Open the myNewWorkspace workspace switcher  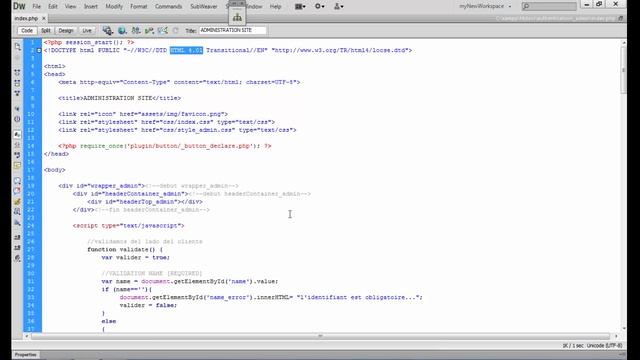pyautogui.click(x=485, y=6)
